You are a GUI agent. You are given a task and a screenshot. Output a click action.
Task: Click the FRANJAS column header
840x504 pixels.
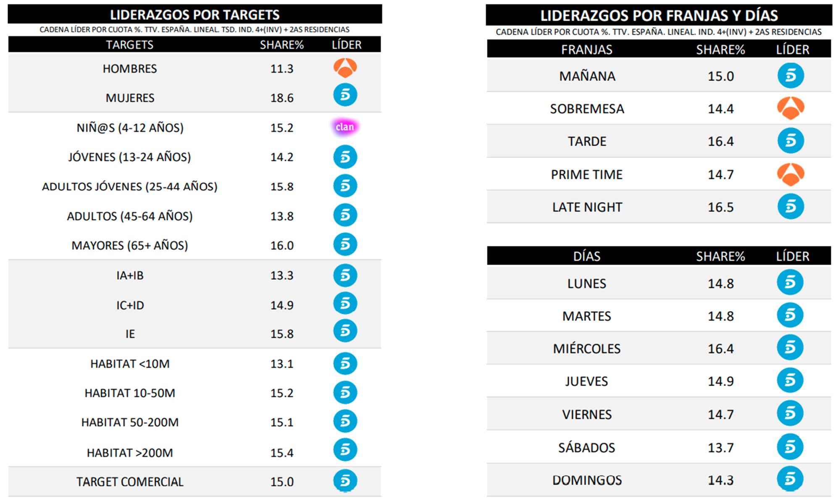(x=586, y=50)
